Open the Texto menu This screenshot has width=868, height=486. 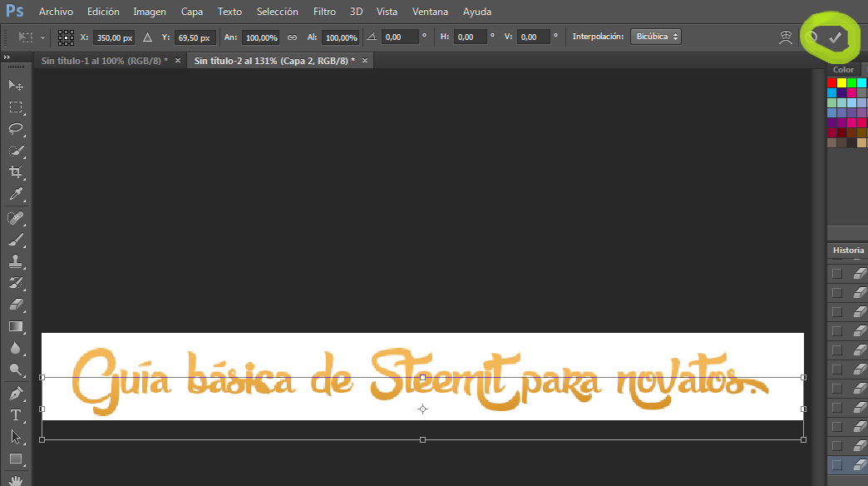[229, 11]
